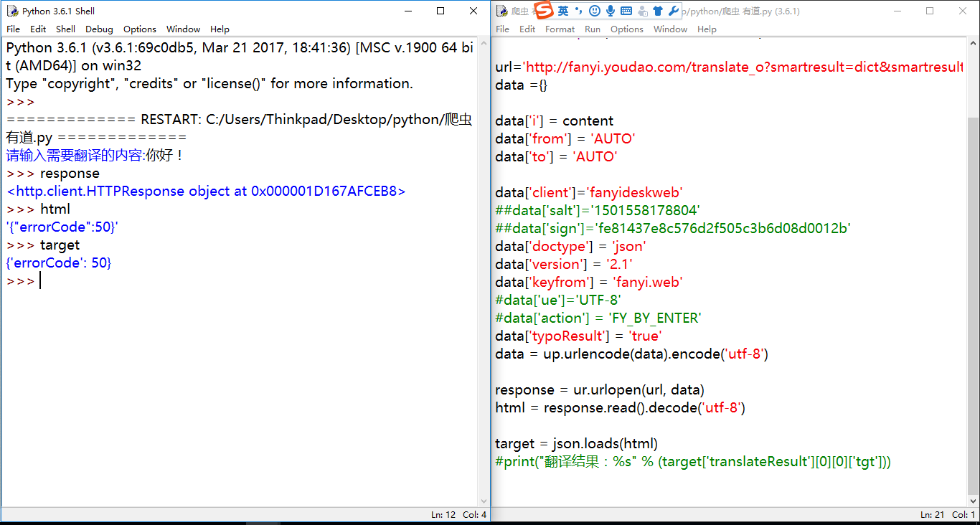Click the commented data['salt'] line
Image resolution: width=980 pixels, height=525 pixels.
[x=598, y=210]
